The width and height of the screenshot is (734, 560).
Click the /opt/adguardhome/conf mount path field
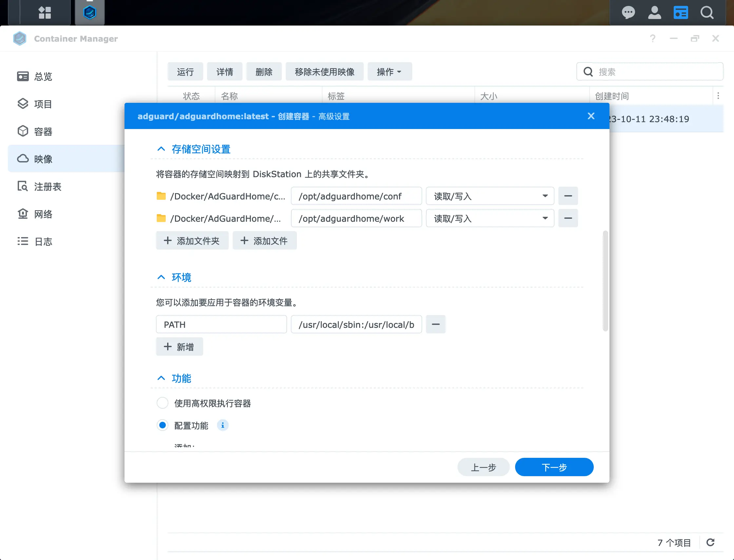pyautogui.click(x=356, y=196)
